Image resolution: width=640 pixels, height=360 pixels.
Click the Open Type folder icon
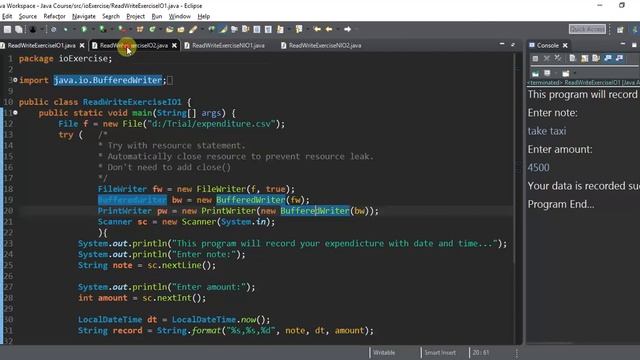[x=169, y=29]
